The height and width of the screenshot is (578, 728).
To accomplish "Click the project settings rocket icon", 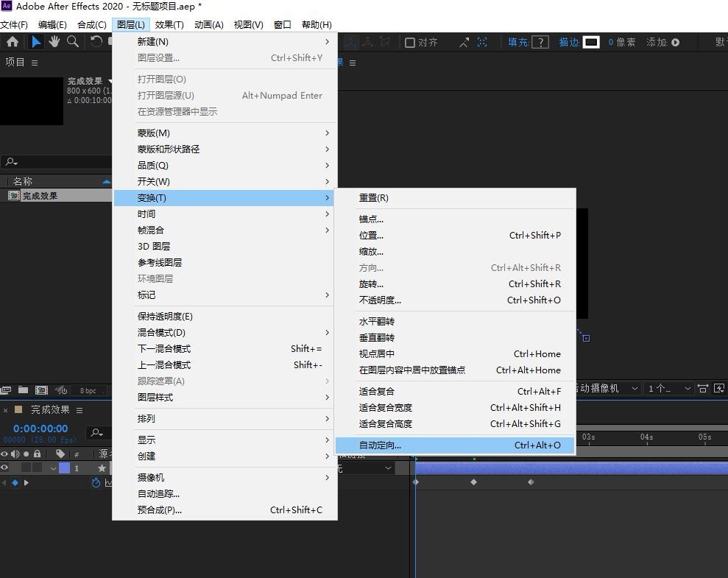I will click(61, 390).
